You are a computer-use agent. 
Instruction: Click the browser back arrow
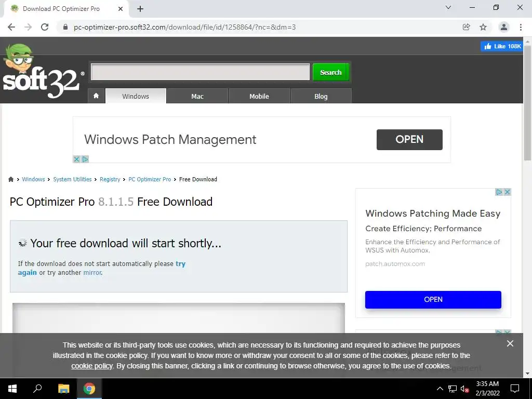(x=11, y=27)
